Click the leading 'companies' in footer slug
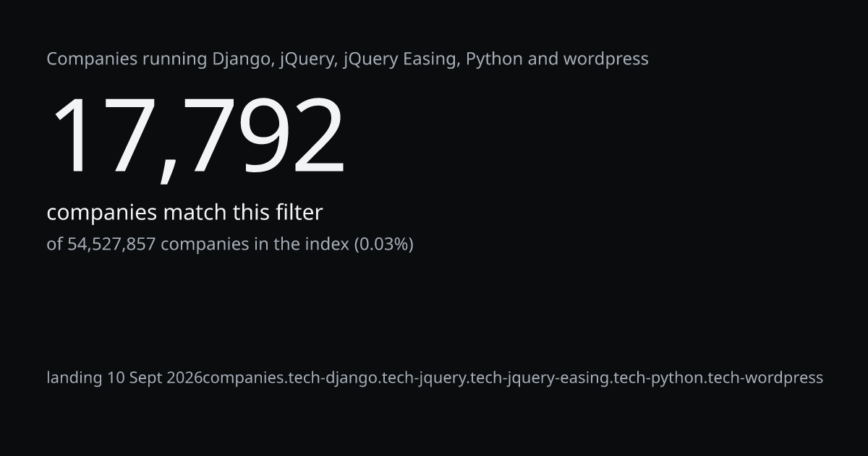868x456 pixels. coord(243,378)
